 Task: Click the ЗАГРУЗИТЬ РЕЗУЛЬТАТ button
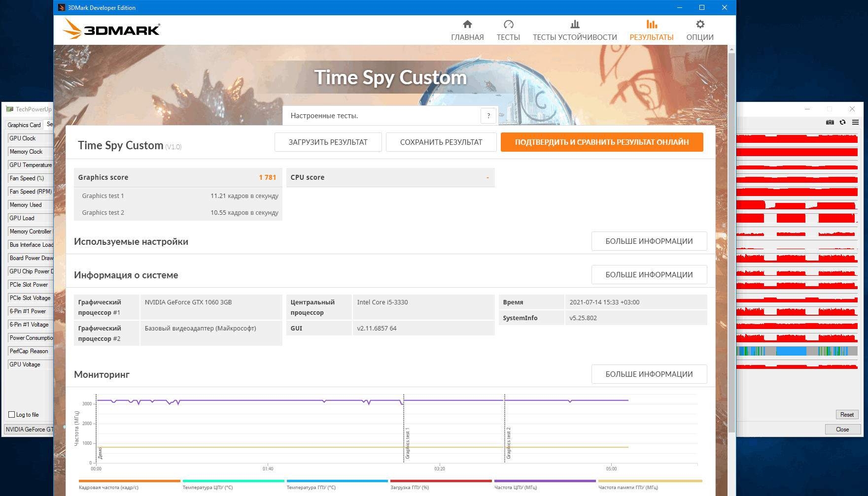328,142
